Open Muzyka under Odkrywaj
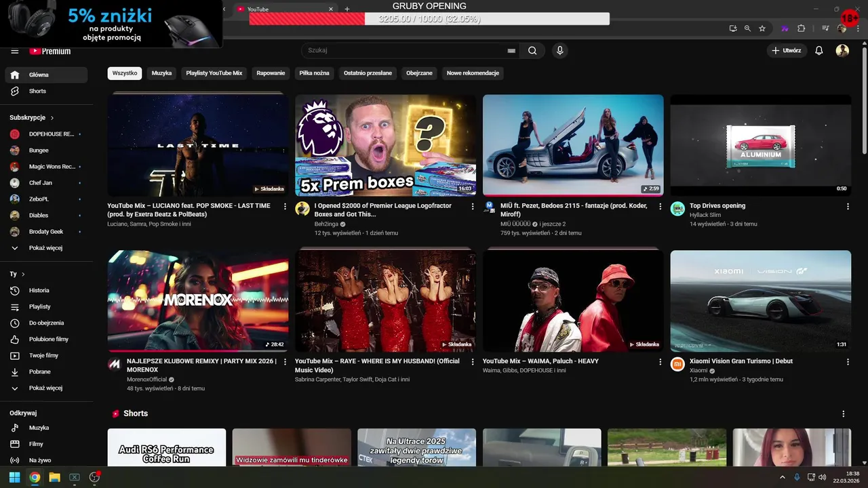The height and width of the screenshot is (488, 868). pos(46,428)
